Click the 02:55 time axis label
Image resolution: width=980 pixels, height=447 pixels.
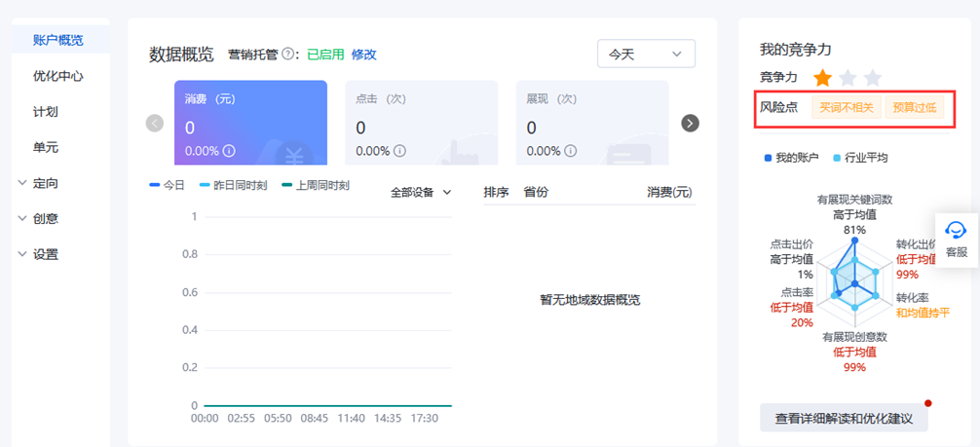pos(242,418)
